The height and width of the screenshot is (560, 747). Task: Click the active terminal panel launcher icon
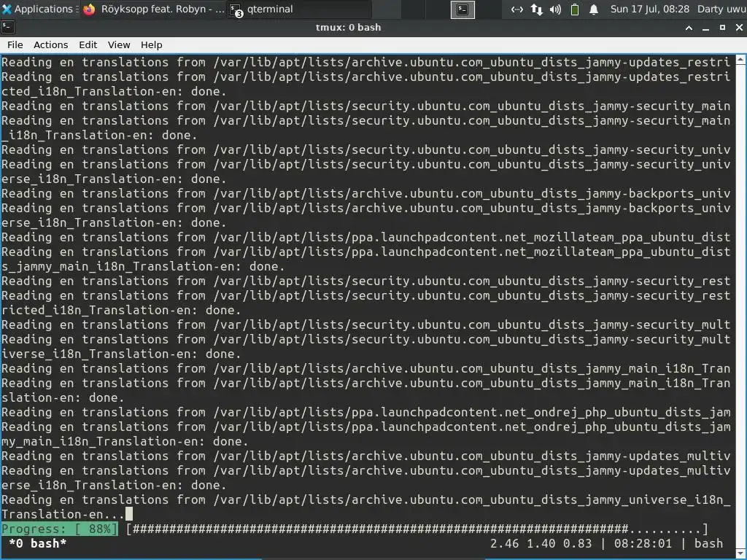click(462, 9)
